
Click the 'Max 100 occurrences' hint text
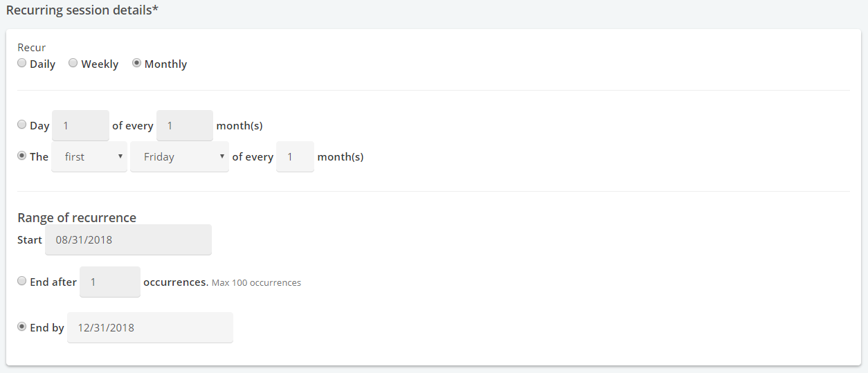pyautogui.click(x=256, y=283)
